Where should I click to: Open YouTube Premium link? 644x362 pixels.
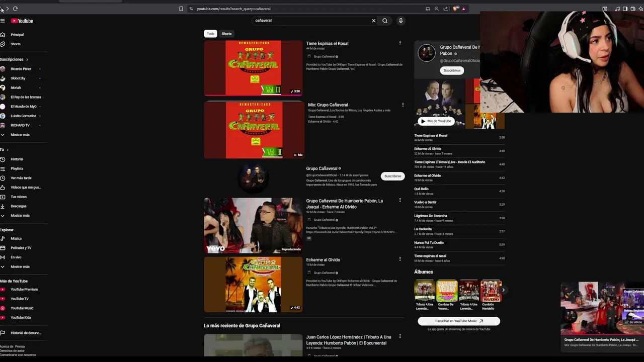pyautogui.click(x=24, y=290)
